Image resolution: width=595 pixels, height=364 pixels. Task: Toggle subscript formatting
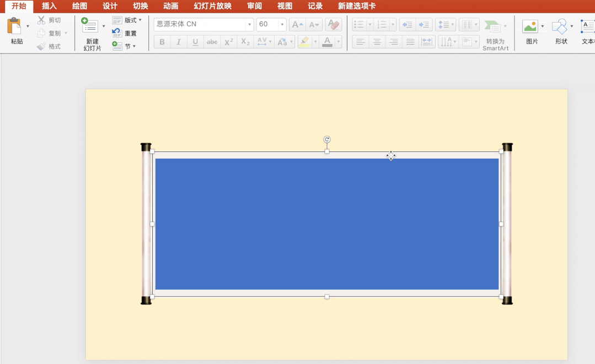point(245,42)
